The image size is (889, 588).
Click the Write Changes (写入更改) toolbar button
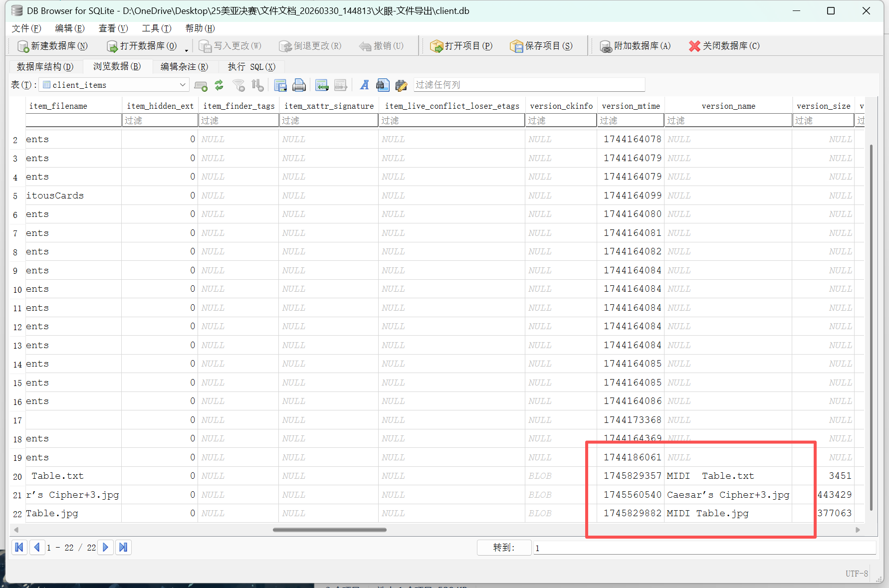(230, 46)
